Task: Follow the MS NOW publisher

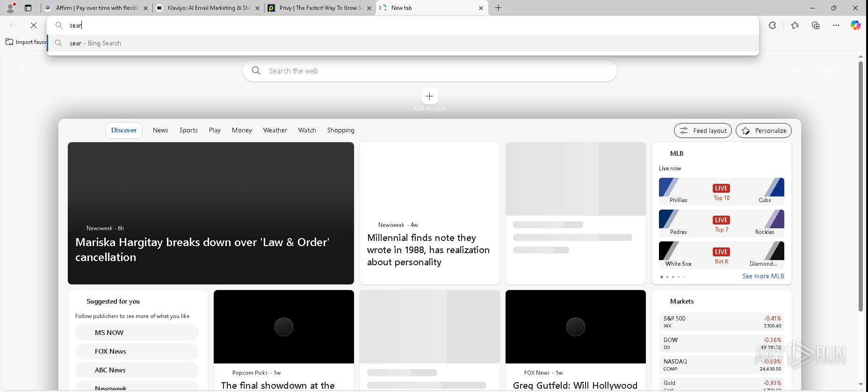Action: (x=137, y=333)
